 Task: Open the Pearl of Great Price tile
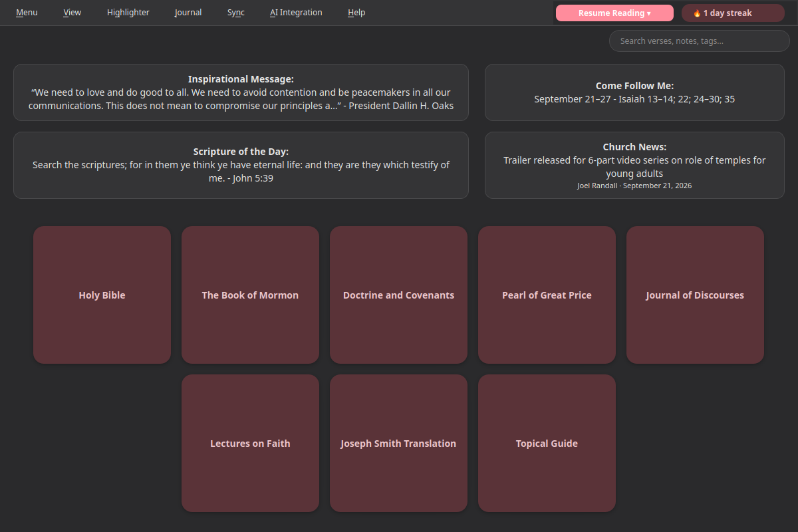point(547,295)
